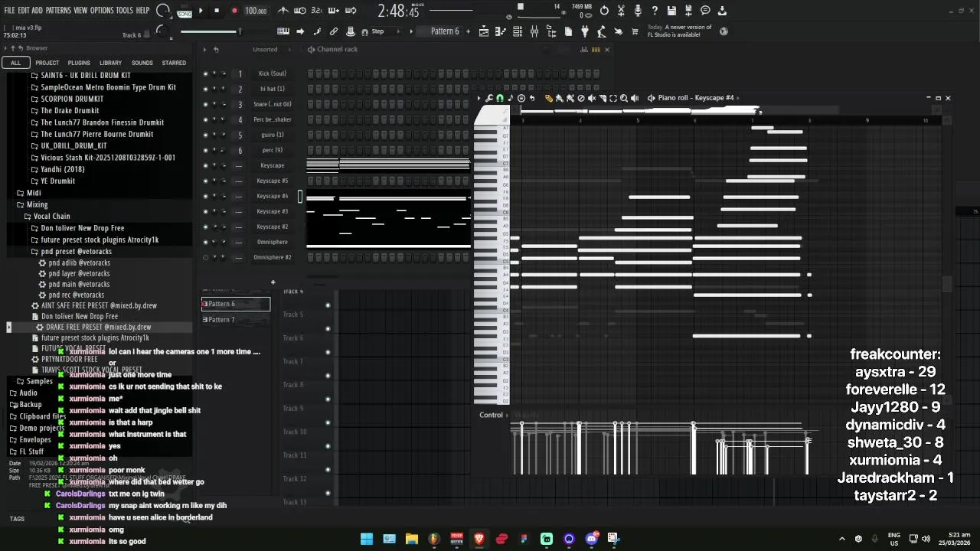This screenshot has height=551, width=980.
Task: Toggle loop recording icon
Action: pyautogui.click(x=351, y=11)
